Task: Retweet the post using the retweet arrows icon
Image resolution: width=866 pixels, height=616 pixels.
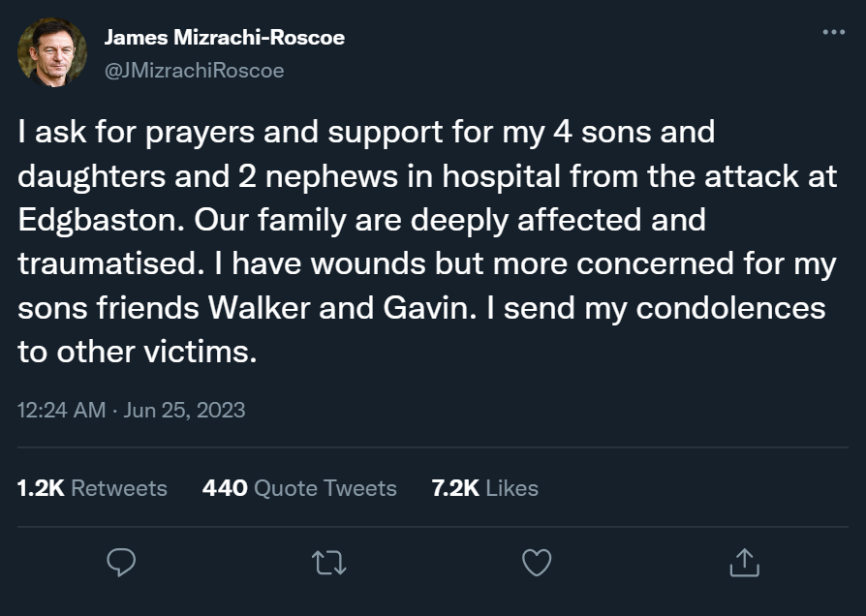Action: tap(329, 562)
